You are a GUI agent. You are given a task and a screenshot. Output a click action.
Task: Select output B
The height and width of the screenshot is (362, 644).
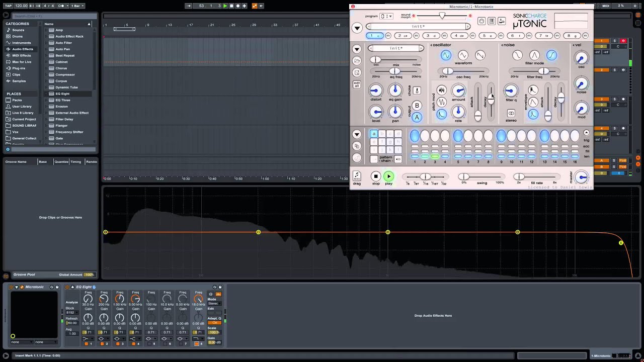point(417,106)
